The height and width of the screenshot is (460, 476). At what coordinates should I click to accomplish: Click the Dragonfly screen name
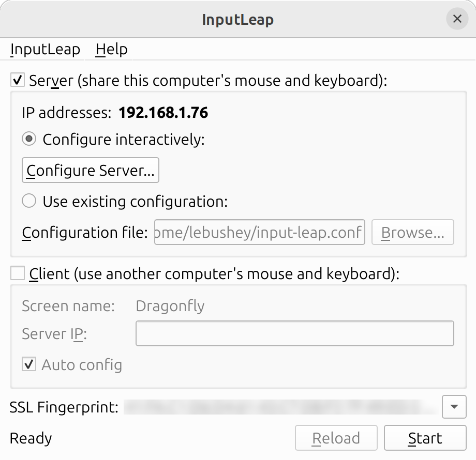pos(170,306)
